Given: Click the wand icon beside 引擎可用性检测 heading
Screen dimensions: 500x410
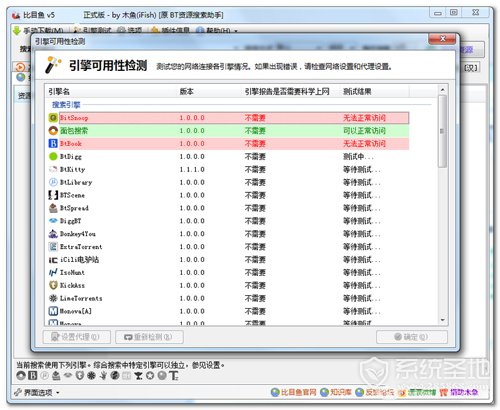Looking at the screenshot, I should pyautogui.click(x=53, y=65).
